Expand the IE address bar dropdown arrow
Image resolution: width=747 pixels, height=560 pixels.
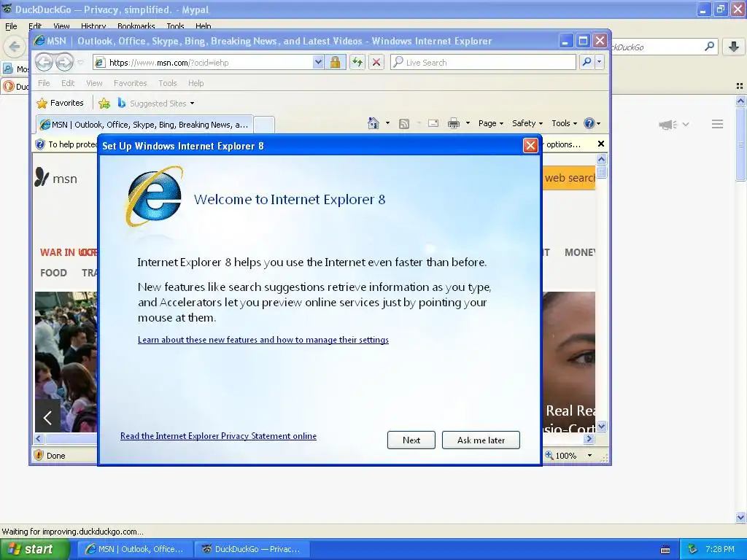pyautogui.click(x=318, y=63)
